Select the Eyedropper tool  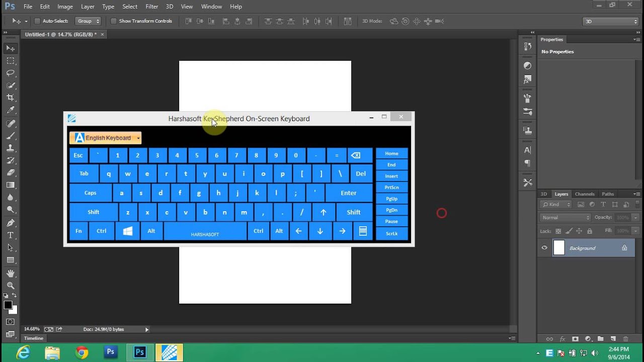[10, 110]
